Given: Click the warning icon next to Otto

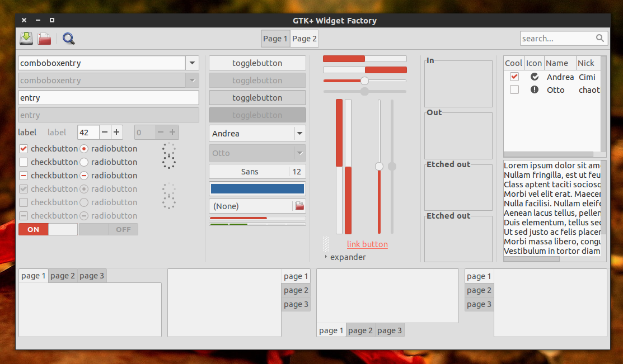Looking at the screenshot, I should pyautogui.click(x=535, y=89).
